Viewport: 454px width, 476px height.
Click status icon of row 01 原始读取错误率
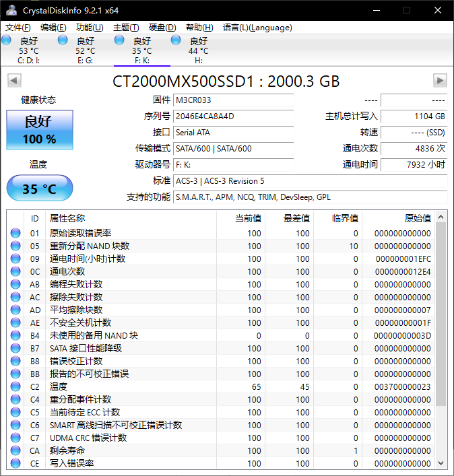click(15, 233)
